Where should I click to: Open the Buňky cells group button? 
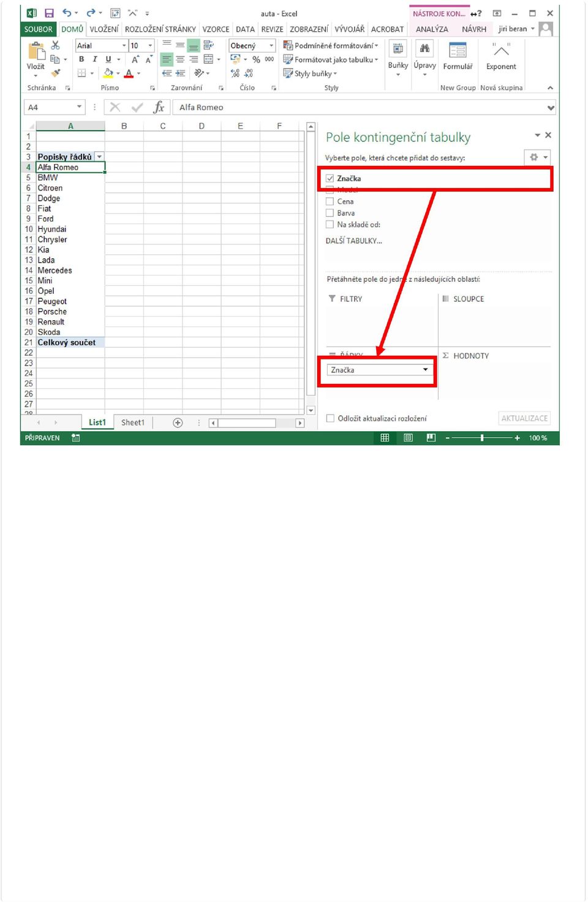(398, 59)
